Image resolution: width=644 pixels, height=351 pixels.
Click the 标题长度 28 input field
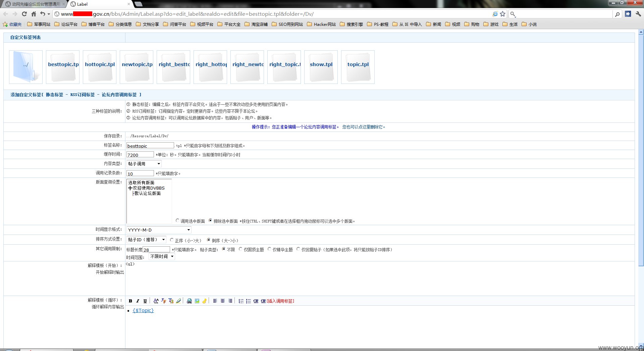157,250
